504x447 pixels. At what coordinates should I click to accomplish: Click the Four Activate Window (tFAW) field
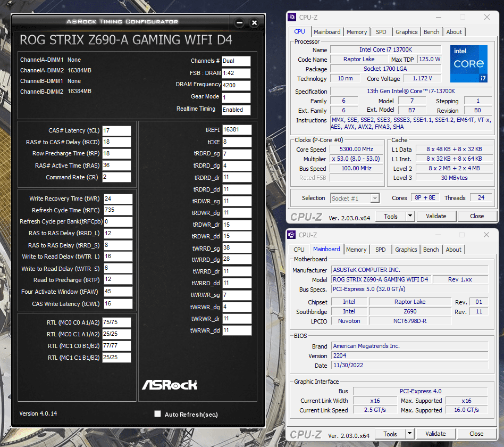click(x=118, y=292)
